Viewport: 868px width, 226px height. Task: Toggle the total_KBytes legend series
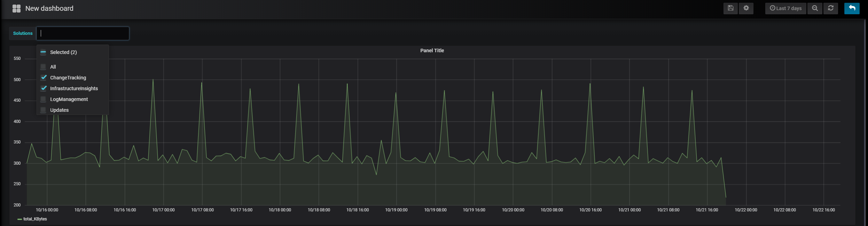pos(35,219)
